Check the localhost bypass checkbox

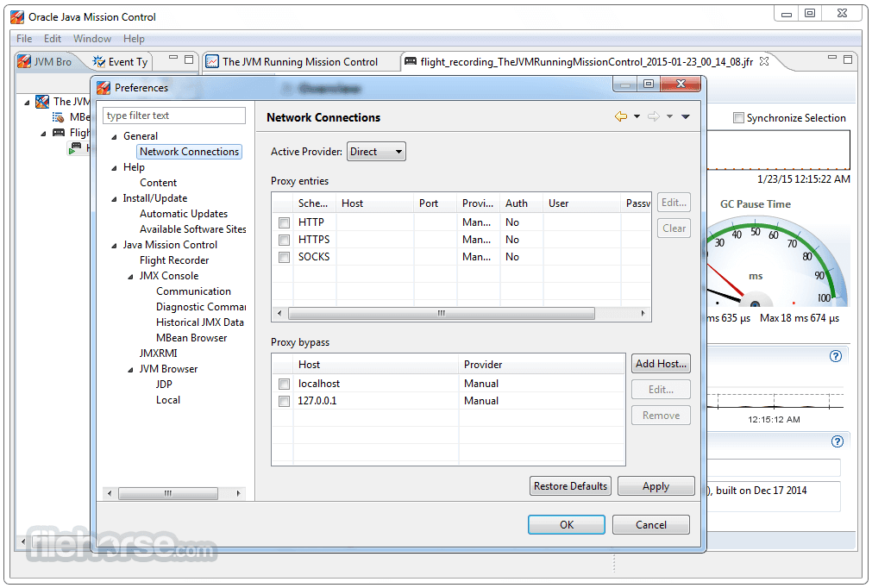pyautogui.click(x=284, y=384)
